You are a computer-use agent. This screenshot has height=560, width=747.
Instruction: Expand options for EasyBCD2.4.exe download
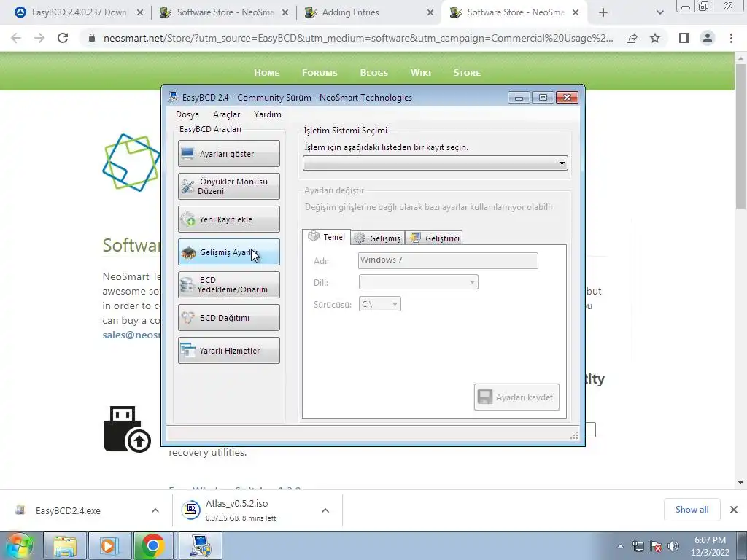[155, 510]
